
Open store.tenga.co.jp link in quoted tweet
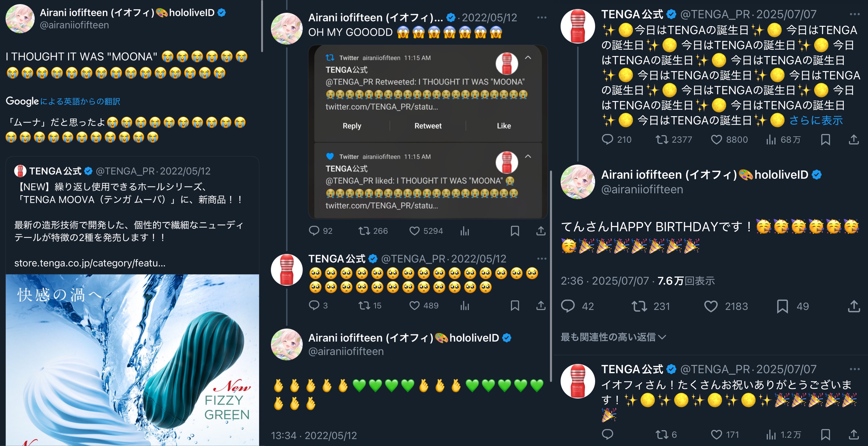point(90,263)
